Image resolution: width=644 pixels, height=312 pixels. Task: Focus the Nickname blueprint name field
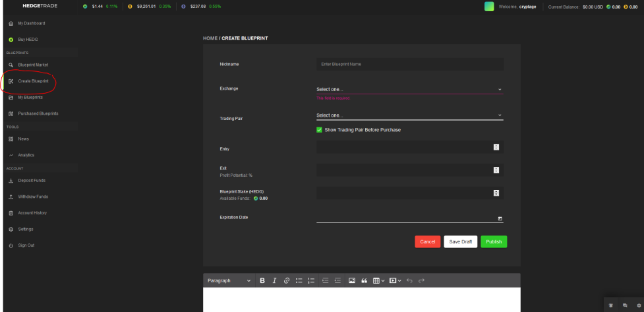(x=409, y=64)
